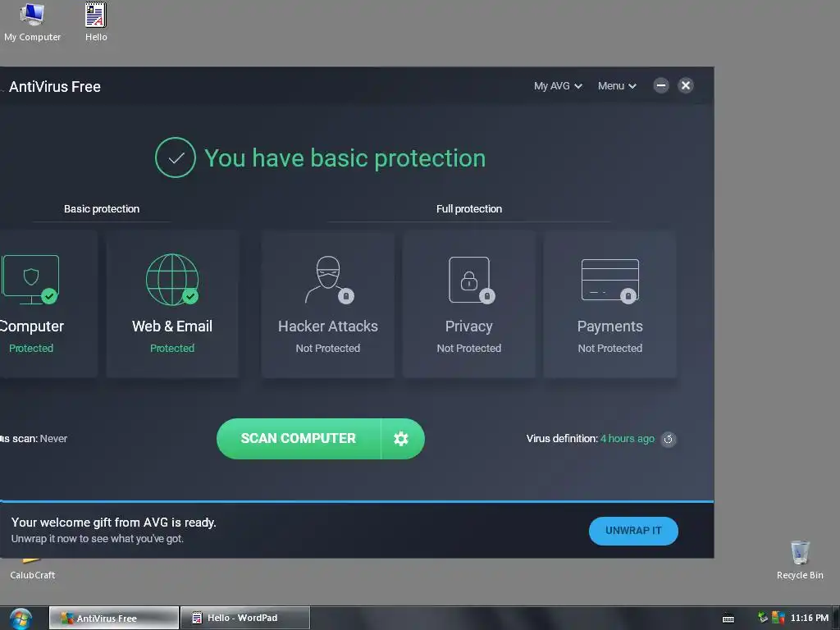Open the Computer protection monitor icon
The image size is (840, 630).
(x=30, y=280)
